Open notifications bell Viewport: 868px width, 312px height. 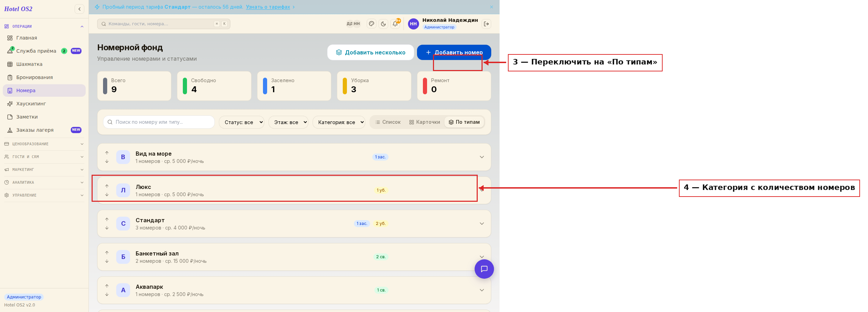point(395,24)
